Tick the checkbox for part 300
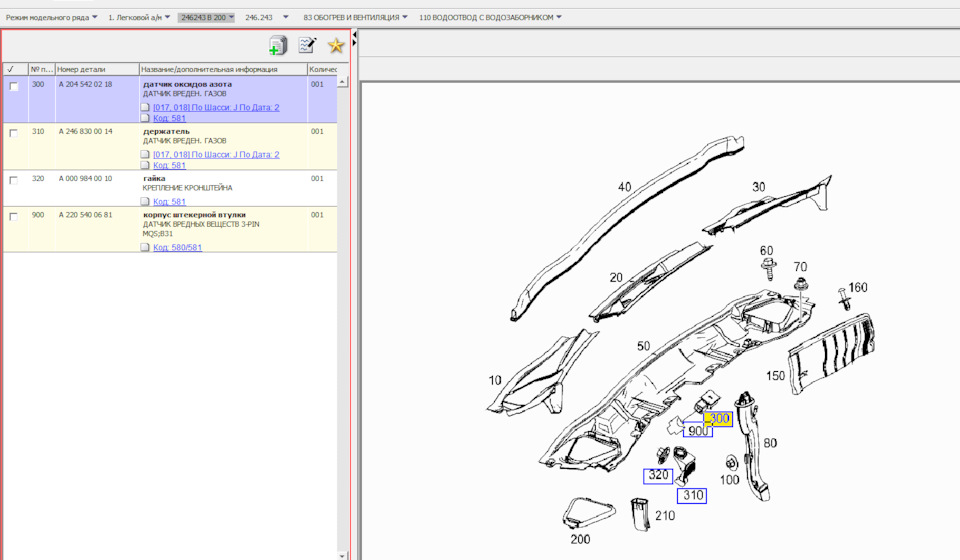The height and width of the screenshot is (560, 960). coord(13,86)
